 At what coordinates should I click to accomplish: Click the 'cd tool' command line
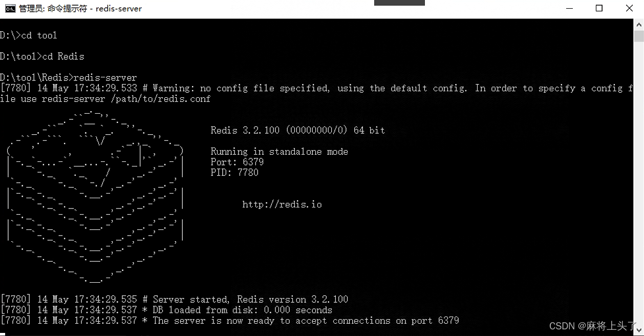pos(29,35)
